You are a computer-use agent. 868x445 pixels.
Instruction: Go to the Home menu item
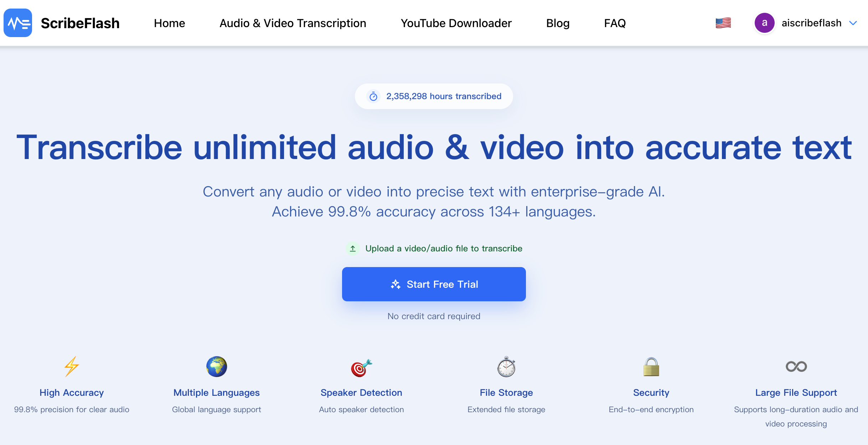tap(169, 23)
